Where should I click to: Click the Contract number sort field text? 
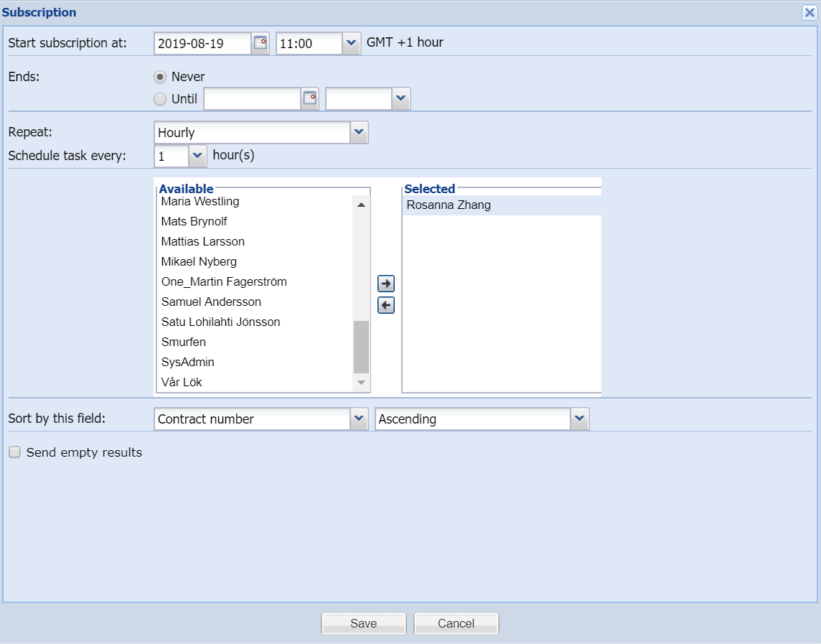(x=253, y=419)
